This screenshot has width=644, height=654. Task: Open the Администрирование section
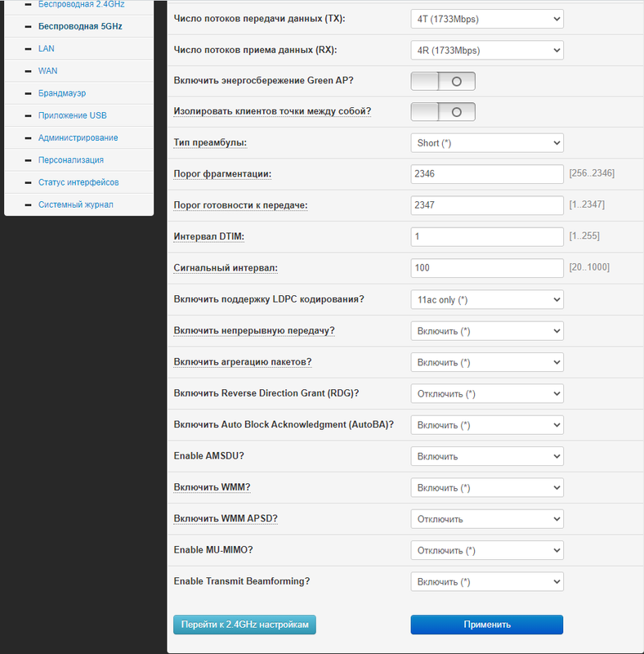(78, 137)
